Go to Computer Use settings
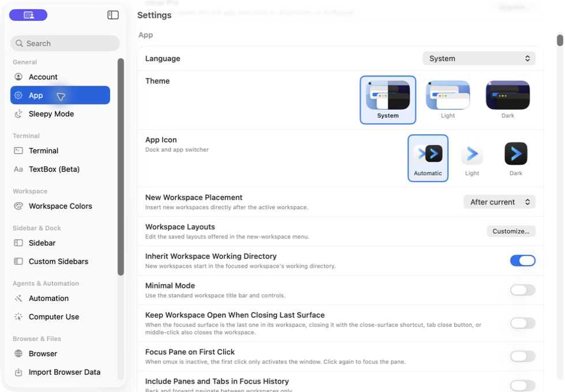 (x=60, y=316)
